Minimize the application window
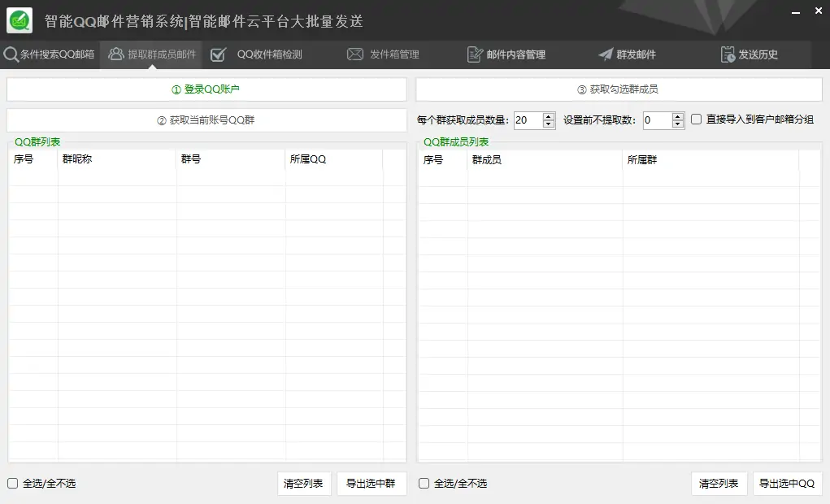The width and height of the screenshot is (830, 504). pyautogui.click(x=796, y=11)
